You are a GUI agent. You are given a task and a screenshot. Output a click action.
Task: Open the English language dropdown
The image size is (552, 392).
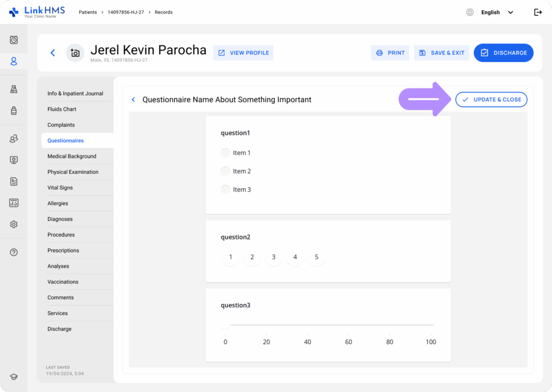(x=496, y=12)
